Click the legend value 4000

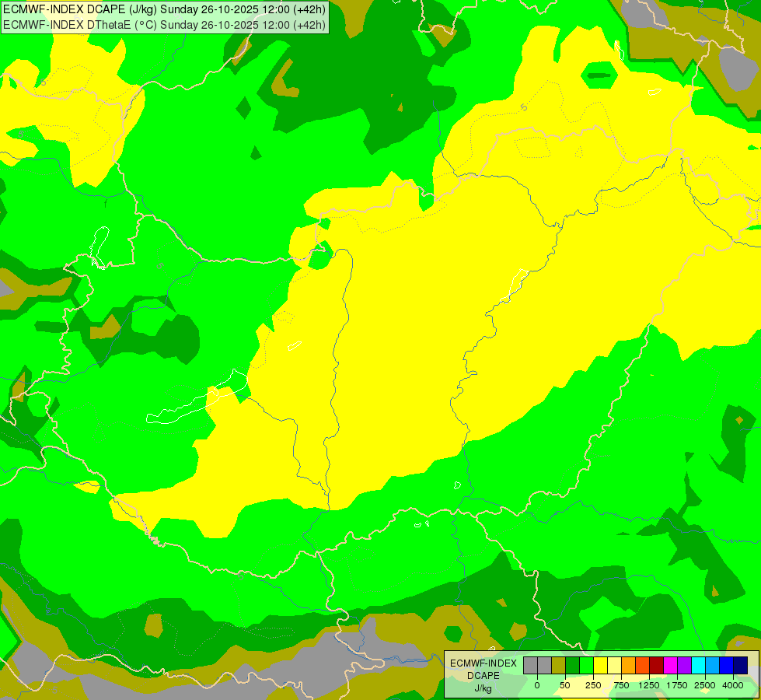tap(733, 685)
